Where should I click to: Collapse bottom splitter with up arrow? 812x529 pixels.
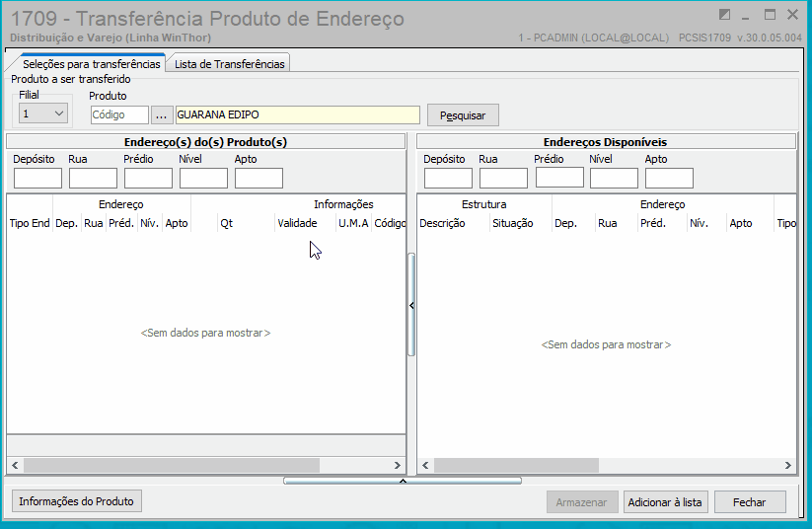point(403,481)
